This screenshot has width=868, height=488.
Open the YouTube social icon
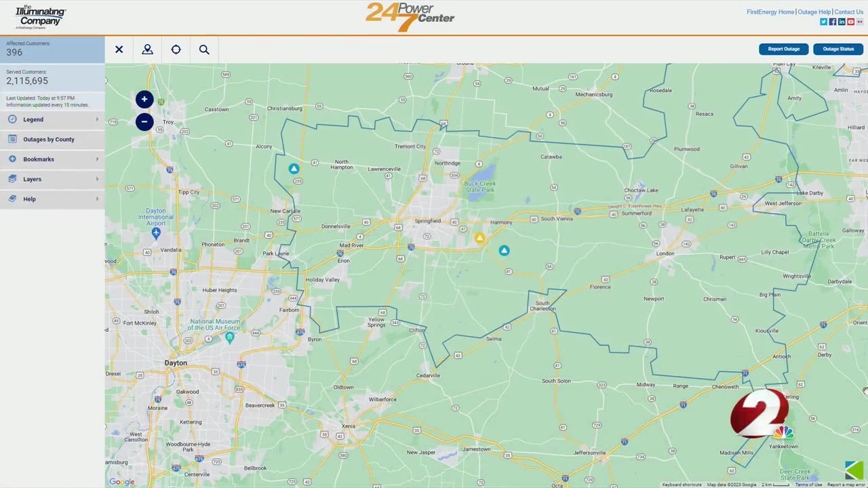850,22
